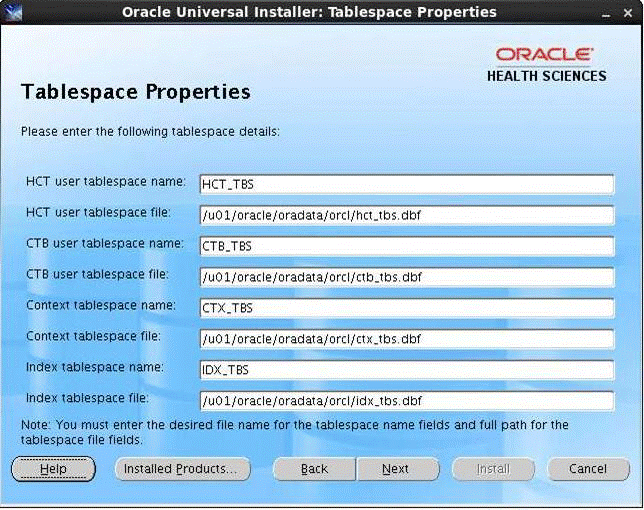Click the 'Index tablespace file:' label

[x=87, y=398]
